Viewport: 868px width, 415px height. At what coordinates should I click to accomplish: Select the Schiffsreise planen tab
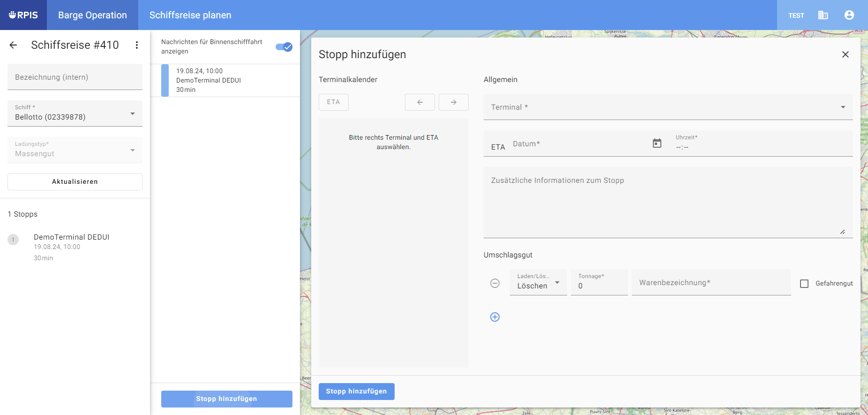[x=190, y=15]
